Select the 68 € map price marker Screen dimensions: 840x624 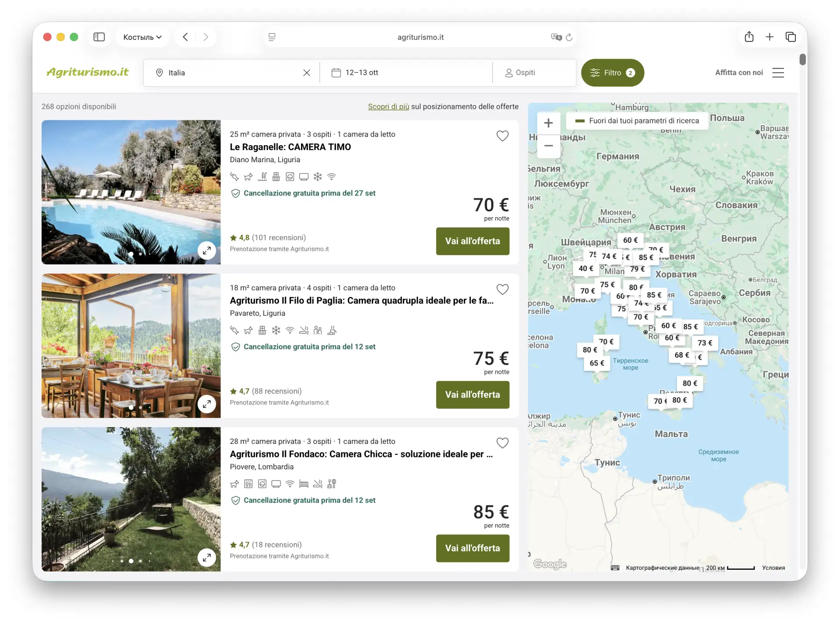pos(681,355)
